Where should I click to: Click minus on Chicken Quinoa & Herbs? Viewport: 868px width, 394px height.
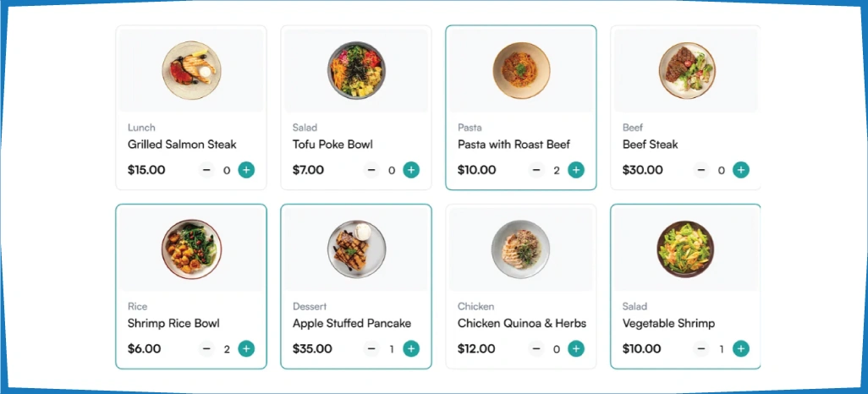536,348
